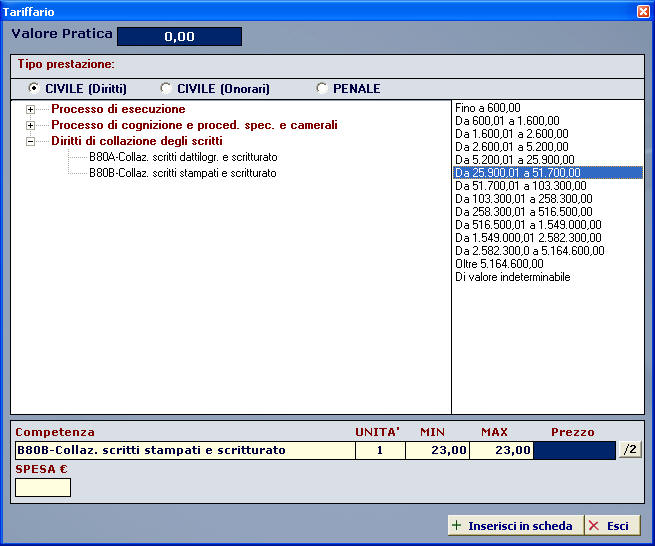Click the SPESA € input field
This screenshot has height=546, width=655.
point(43,488)
